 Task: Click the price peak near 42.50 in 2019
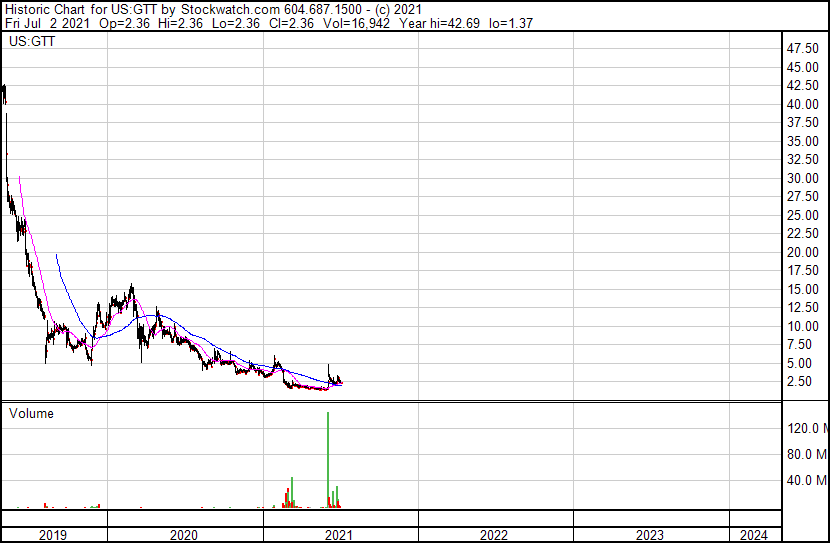coord(4,89)
